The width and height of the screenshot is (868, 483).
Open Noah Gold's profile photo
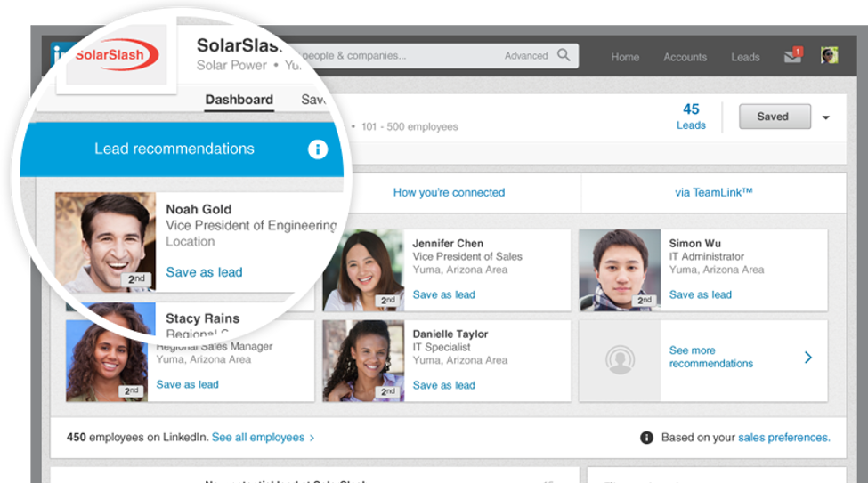tap(105, 242)
